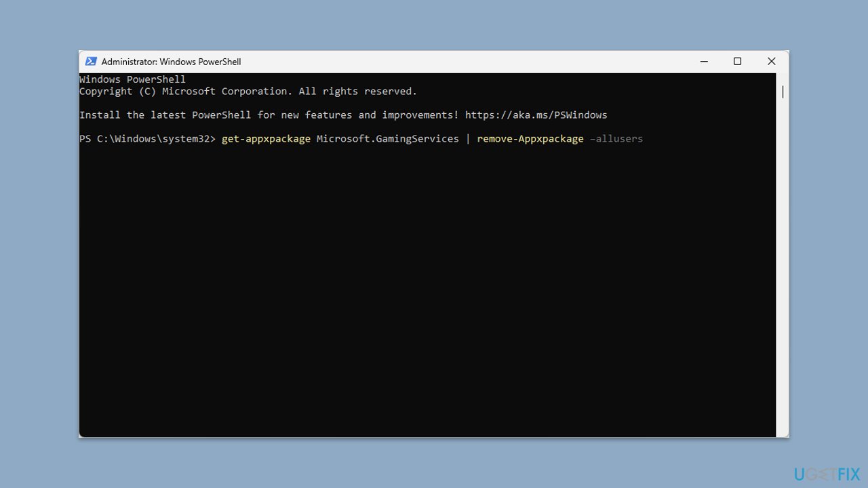Click the PowerShell icon in the title bar
The width and height of the screenshot is (868, 488).
91,62
